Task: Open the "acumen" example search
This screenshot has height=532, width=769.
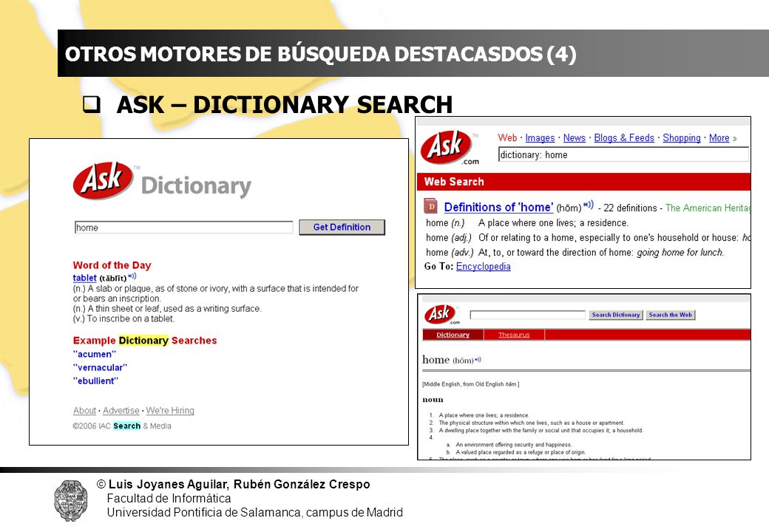Action: (x=95, y=354)
